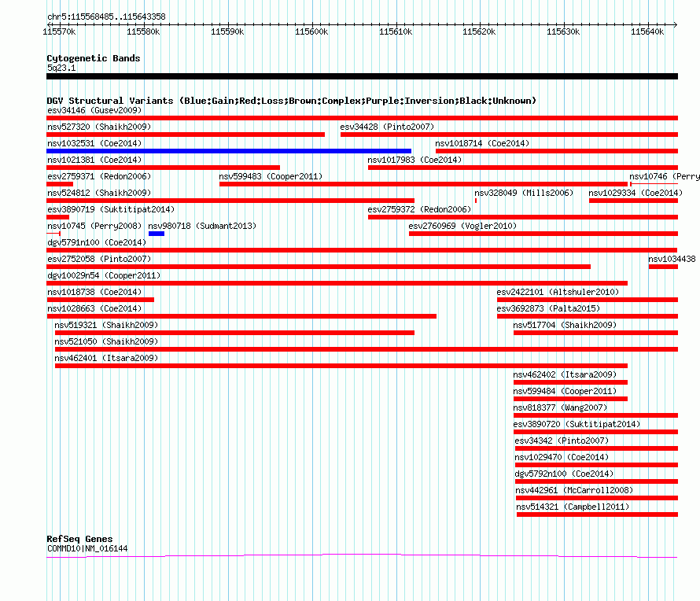This screenshot has width=700, height=601.
Task: Open the nsv1029334 (Coe2014) variant
Action: (x=636, y=193)
